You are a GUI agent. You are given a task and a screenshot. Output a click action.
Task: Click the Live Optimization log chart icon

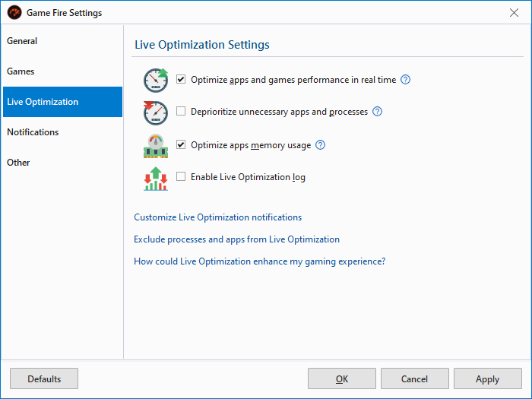pos(156,178)
